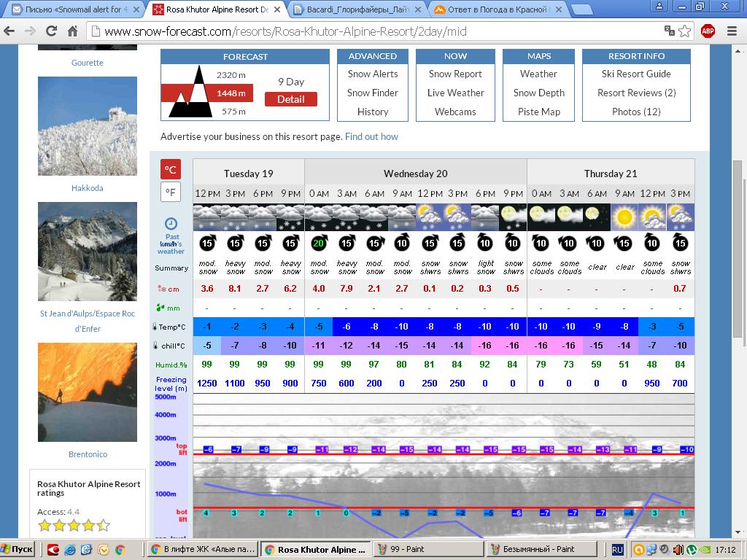
Task: Reload the page with refresh icon
Action: [51, 31]
